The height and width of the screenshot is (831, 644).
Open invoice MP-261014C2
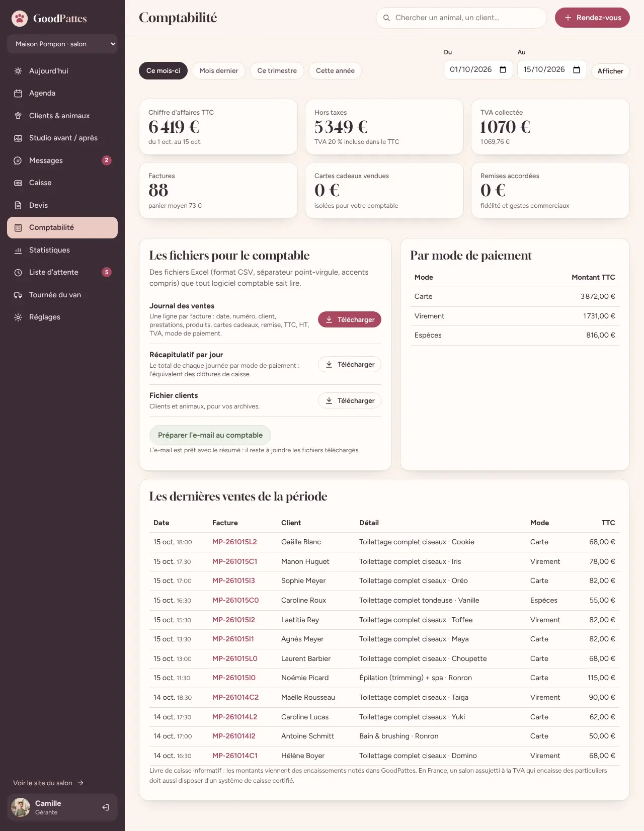coord(235,697)
